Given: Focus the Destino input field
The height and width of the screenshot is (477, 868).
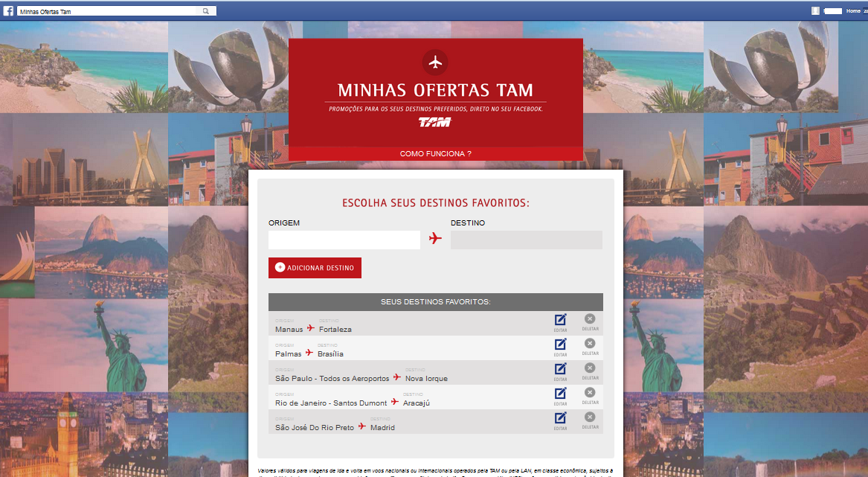Looking at the screenshot, I should click(x=526, y=240).
